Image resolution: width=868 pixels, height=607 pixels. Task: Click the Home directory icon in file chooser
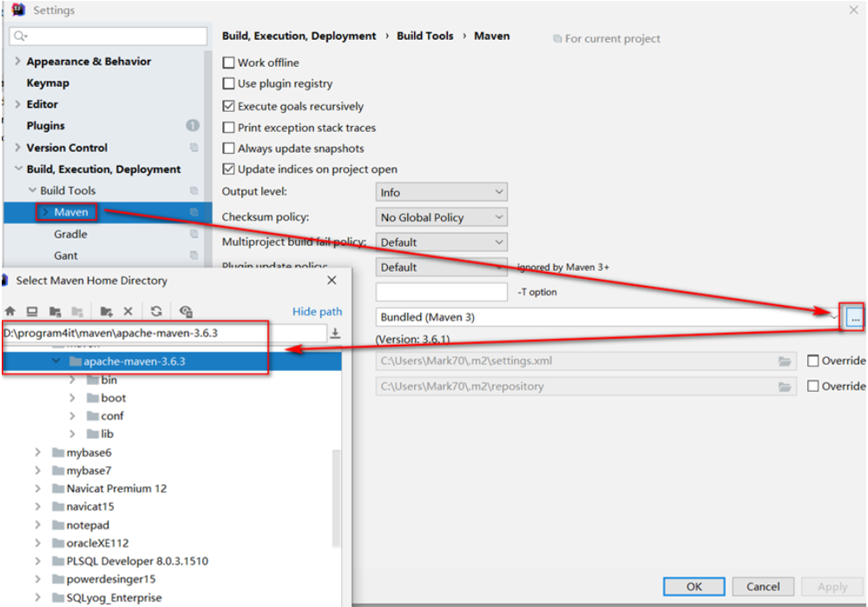point(10,311)
